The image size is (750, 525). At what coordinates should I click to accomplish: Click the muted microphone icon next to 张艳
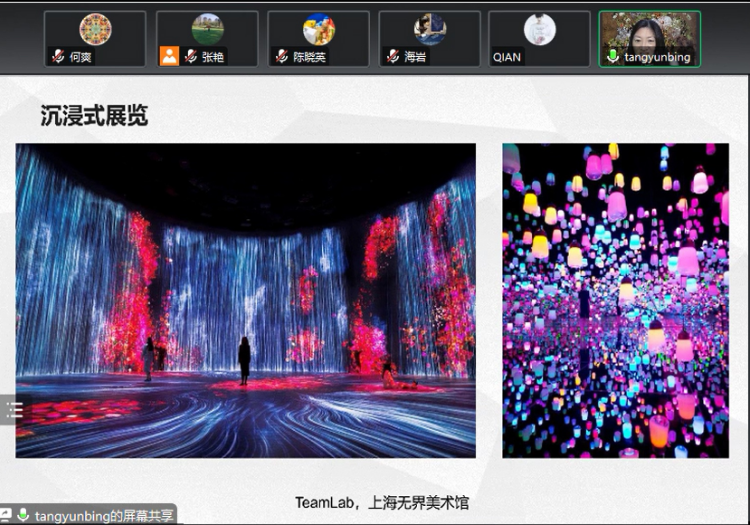[x=189, y=57]
